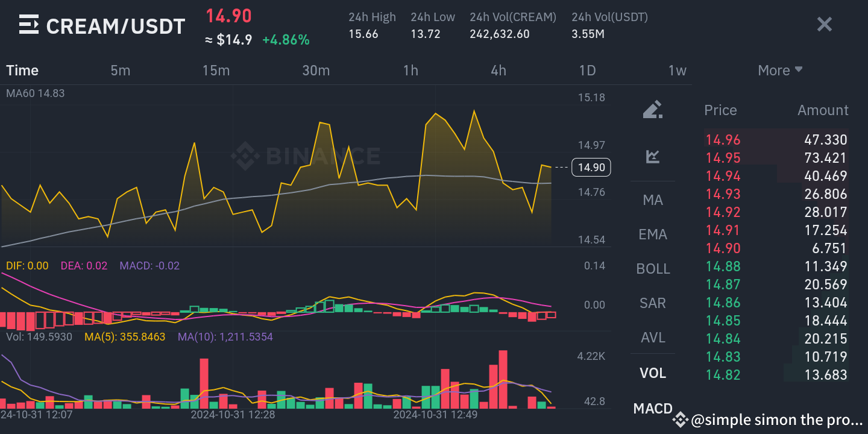Open the Time interval selector
This screenshot has width=868, height=434.
pos(22,70)
